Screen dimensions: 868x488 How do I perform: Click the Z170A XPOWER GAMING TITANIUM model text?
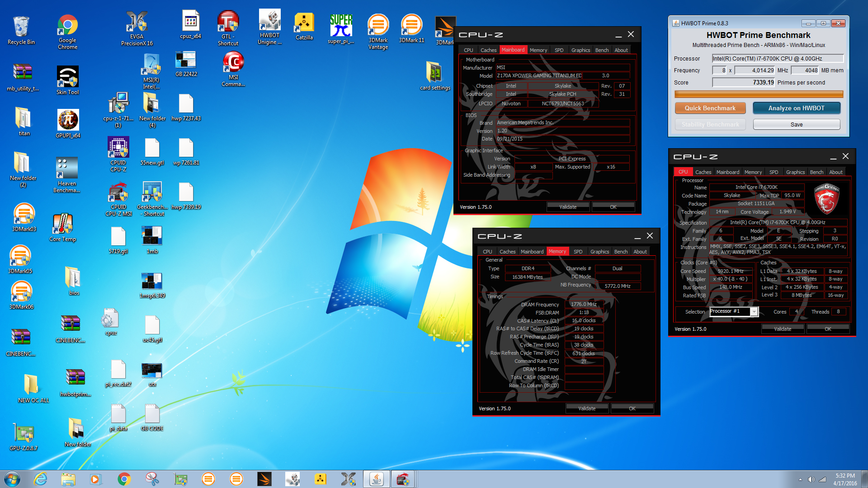click(x=539, y=75)
